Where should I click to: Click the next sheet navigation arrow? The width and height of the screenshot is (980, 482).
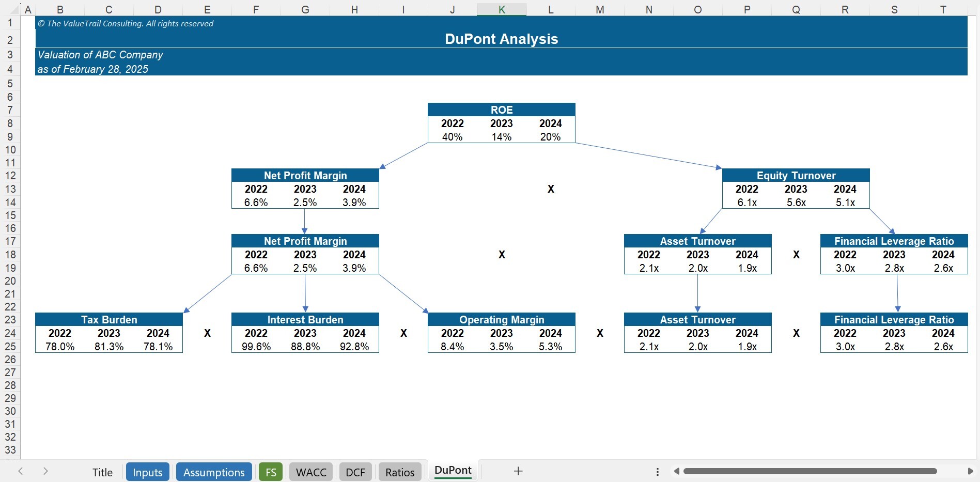tap(45, 471)
